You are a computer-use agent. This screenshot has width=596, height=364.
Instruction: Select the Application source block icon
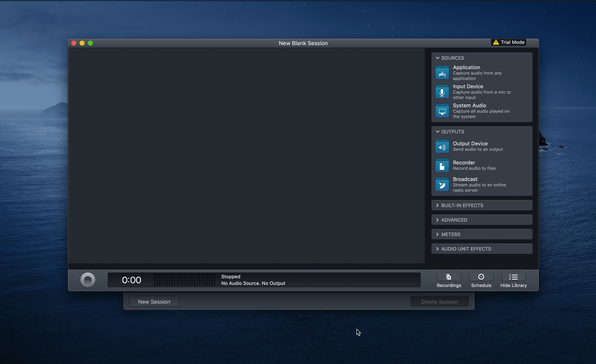(x=442, y=73)
